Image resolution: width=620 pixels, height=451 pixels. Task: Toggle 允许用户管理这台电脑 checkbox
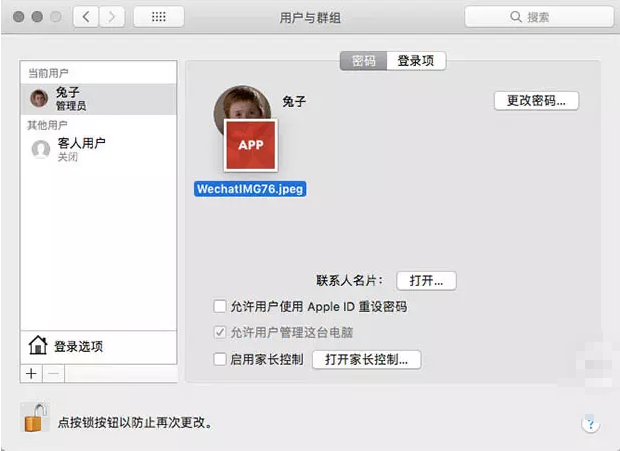tap(220, 332)
